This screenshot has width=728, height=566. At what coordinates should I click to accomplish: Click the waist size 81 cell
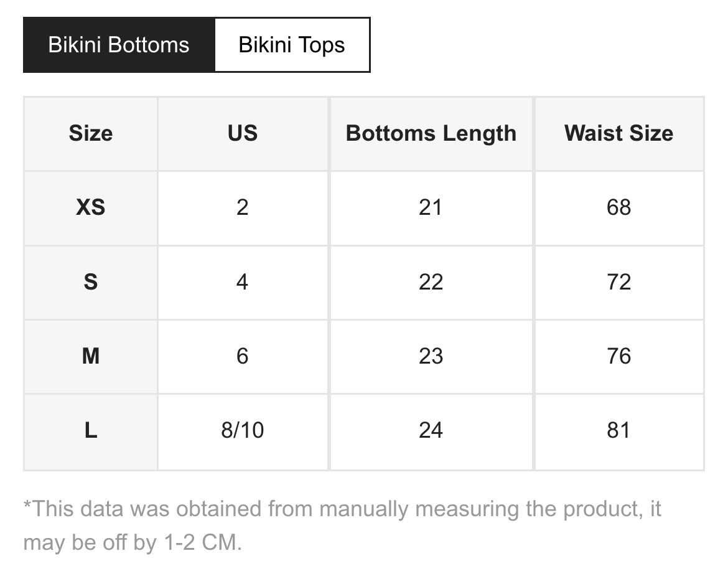(618, 430)
